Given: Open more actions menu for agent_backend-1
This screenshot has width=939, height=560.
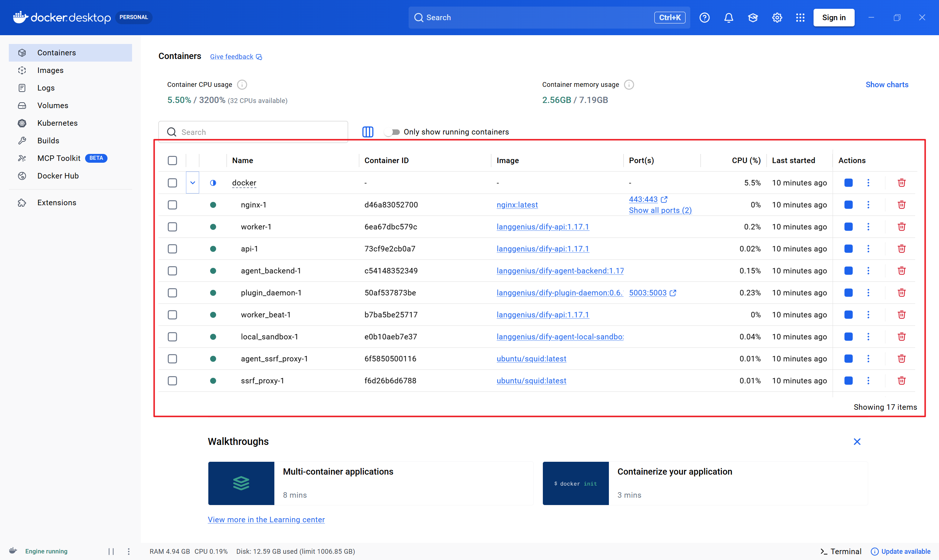Looking at the screenshot, I should (868, 270).
